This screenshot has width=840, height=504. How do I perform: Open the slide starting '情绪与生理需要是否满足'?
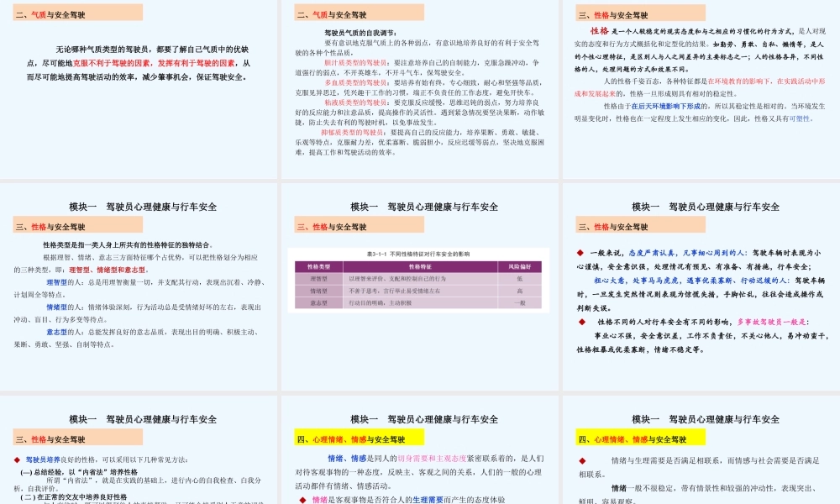coord(701,450)
